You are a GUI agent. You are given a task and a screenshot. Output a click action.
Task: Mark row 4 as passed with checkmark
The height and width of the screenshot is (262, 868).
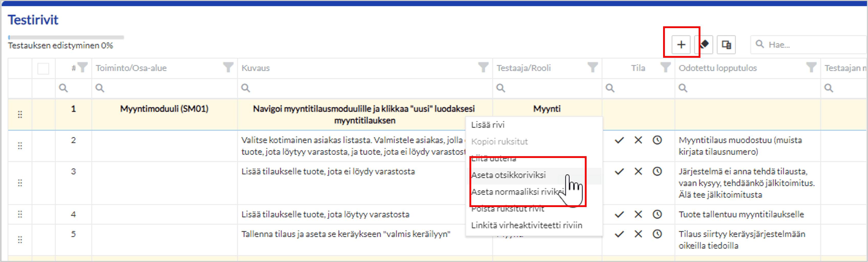(x=619, y=214)
